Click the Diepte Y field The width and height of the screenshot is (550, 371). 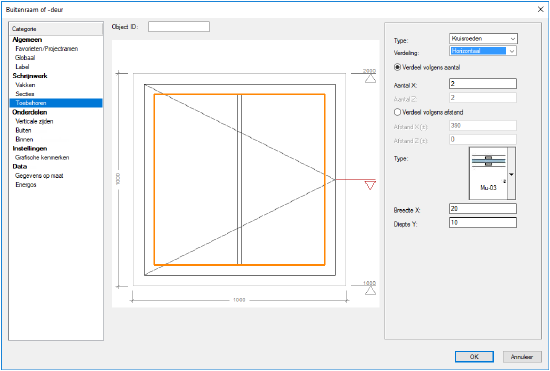pyautogui.click(x=483, y=223)
